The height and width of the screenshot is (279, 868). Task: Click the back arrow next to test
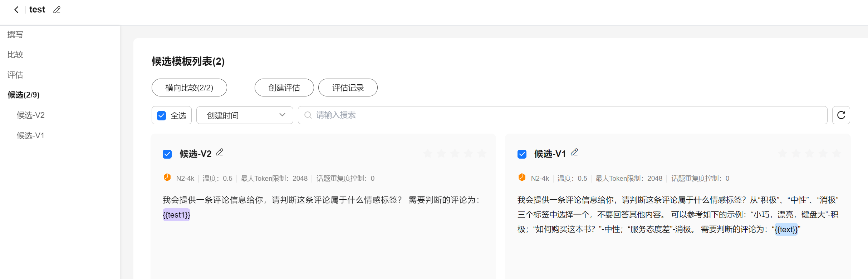click(16, 10)
